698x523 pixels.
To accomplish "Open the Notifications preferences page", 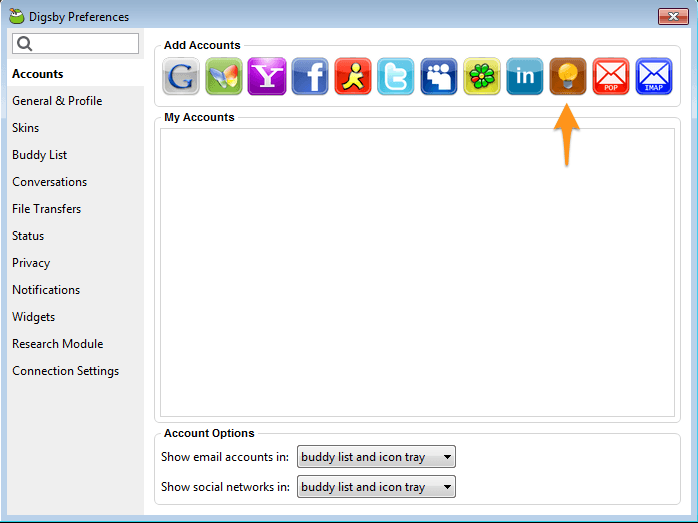I will point(46,290).
